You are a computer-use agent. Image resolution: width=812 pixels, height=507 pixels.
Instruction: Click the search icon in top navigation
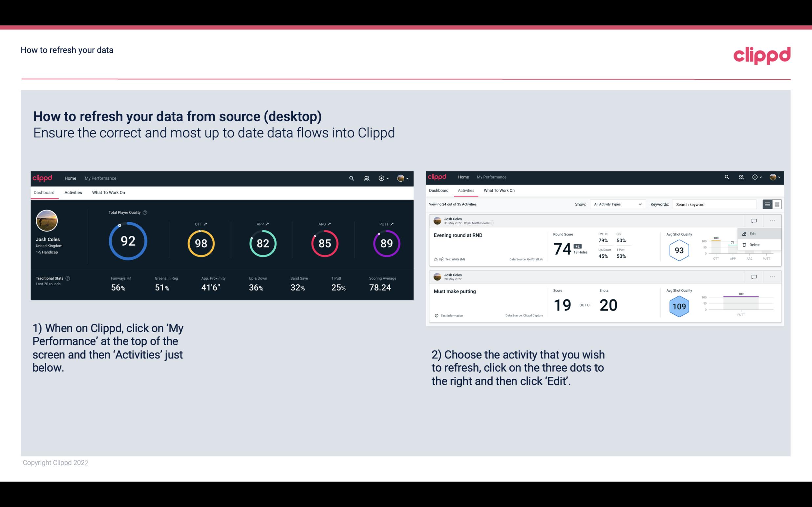click(351, 177)
